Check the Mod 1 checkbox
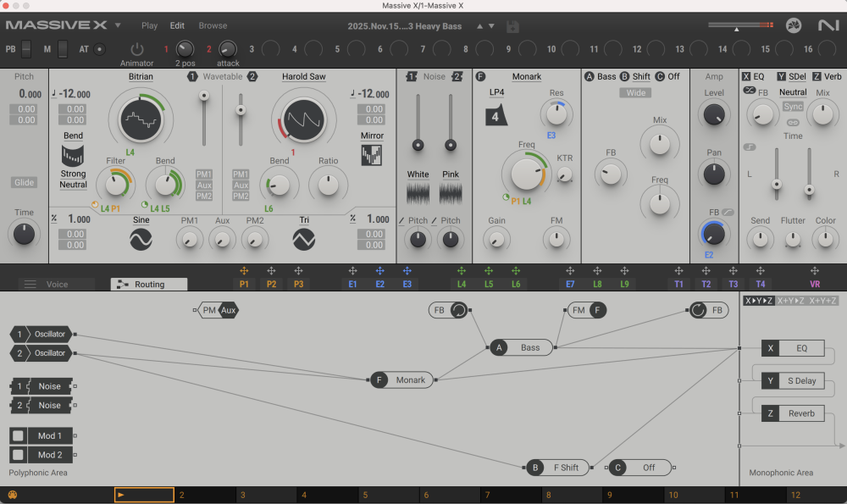Screen dimensions: 847x504 [18, 435]
